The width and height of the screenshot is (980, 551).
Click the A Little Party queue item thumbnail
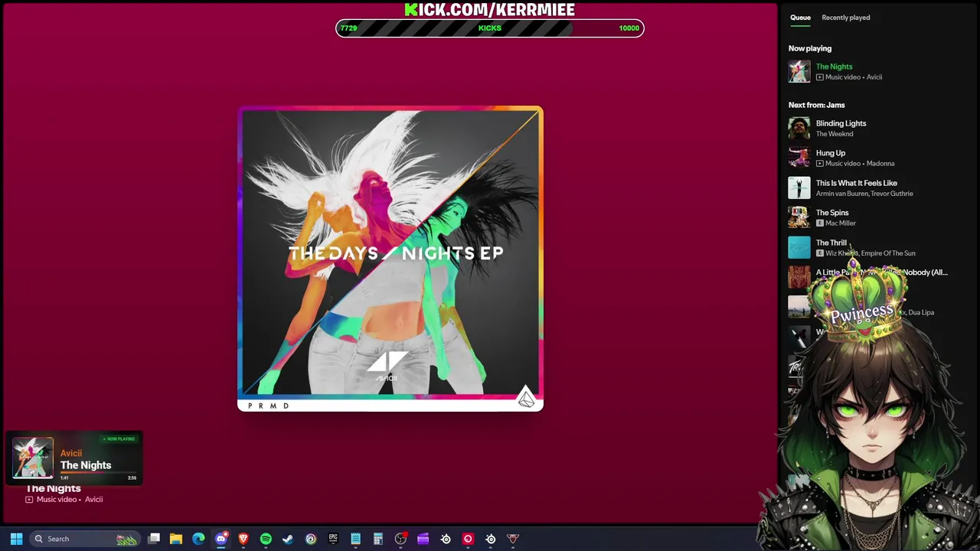pyautogui.click(x=799, y=277)
